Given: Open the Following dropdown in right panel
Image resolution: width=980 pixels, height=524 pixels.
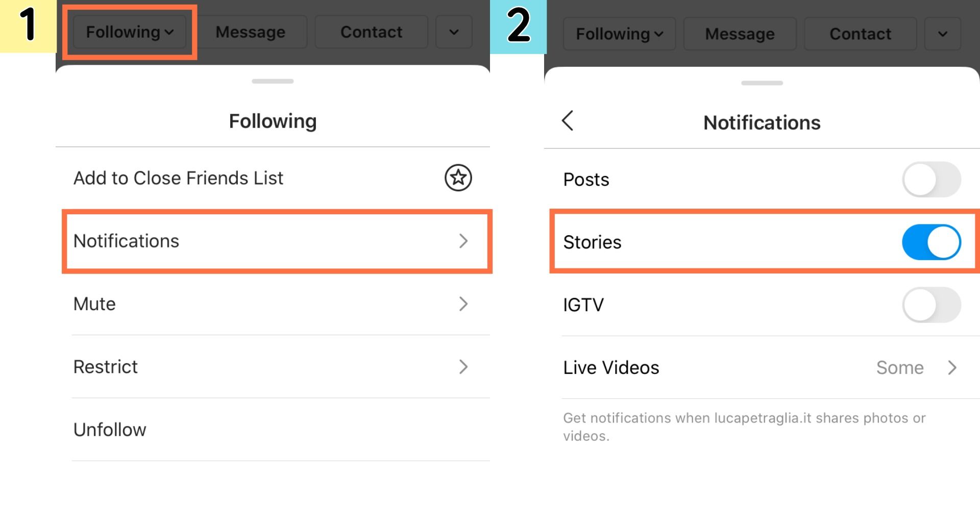Looking at the screenshot, I should (x=619, y=34).
